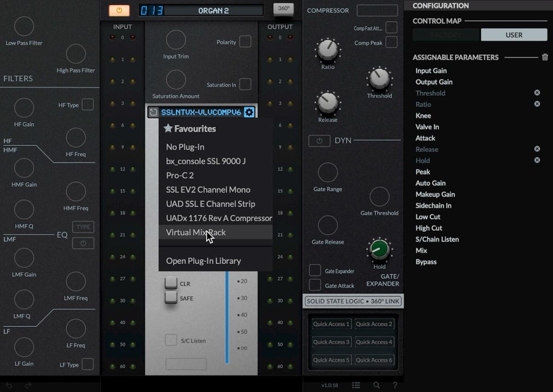Click the search magnifier in the bottom bar
This screenshot has height=392, width=553.
point(376,385)
